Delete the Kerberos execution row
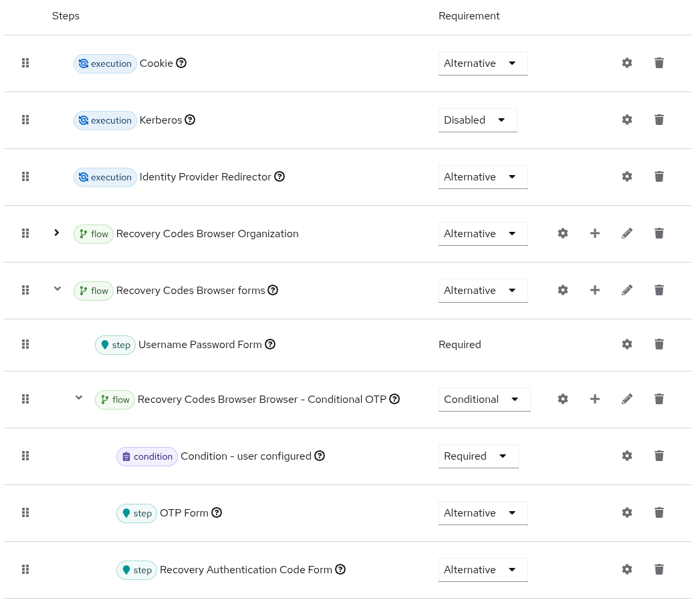Screen dimensions: 700x604 click(659, 120)
